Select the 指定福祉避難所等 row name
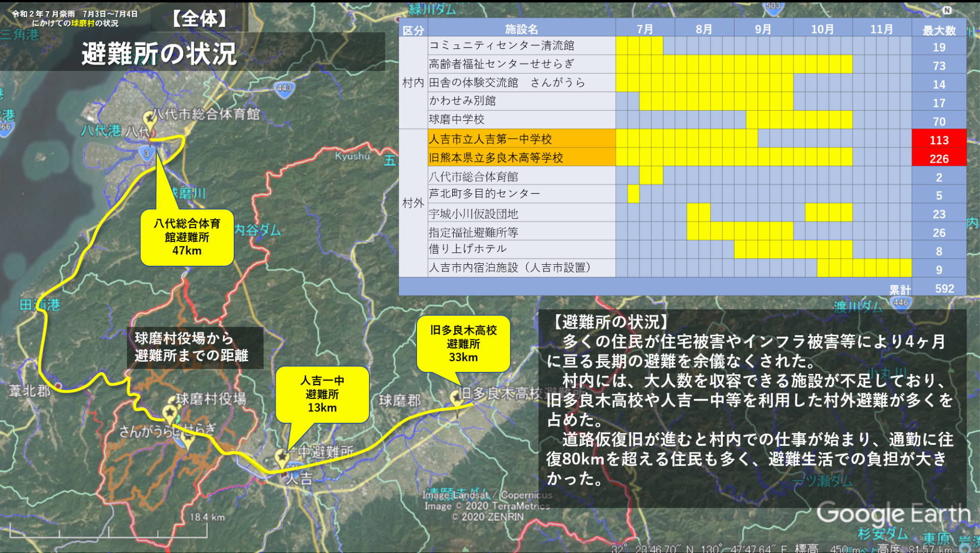 click(473, 233)
